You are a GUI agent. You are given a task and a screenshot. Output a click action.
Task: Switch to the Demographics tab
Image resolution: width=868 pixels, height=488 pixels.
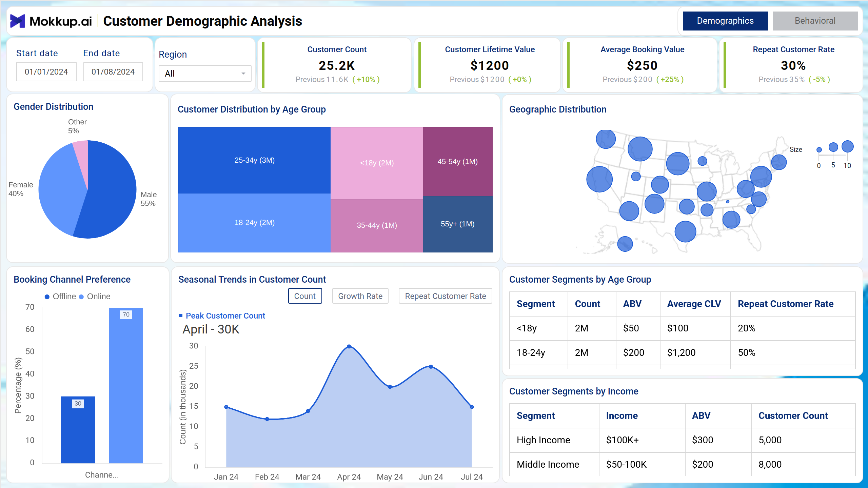pyautogui.click(x=725, y=21)
